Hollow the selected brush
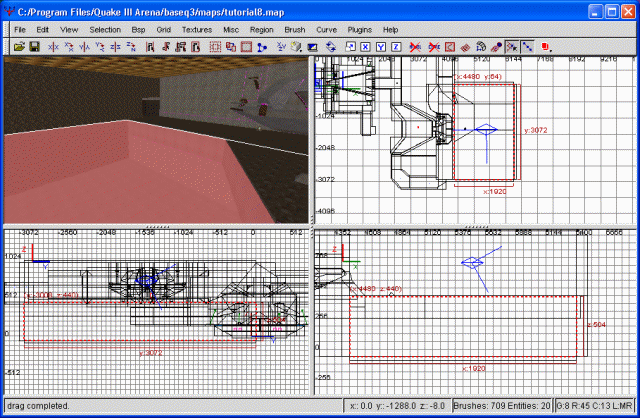This screenshot has width=640, height=418. pyautogui.click(x=246, y=47)
